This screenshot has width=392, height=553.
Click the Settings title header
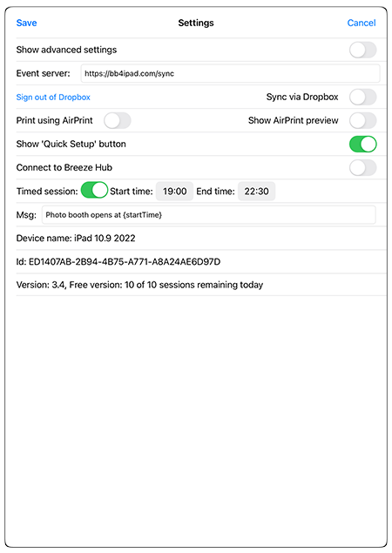click(x=196, y=23)
